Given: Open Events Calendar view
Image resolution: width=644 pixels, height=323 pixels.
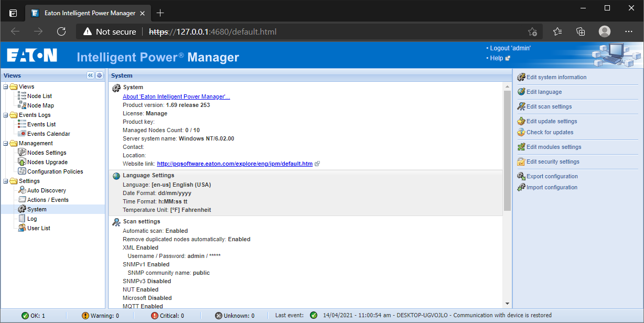Looking at the screenshot, I should click(49, 134).
